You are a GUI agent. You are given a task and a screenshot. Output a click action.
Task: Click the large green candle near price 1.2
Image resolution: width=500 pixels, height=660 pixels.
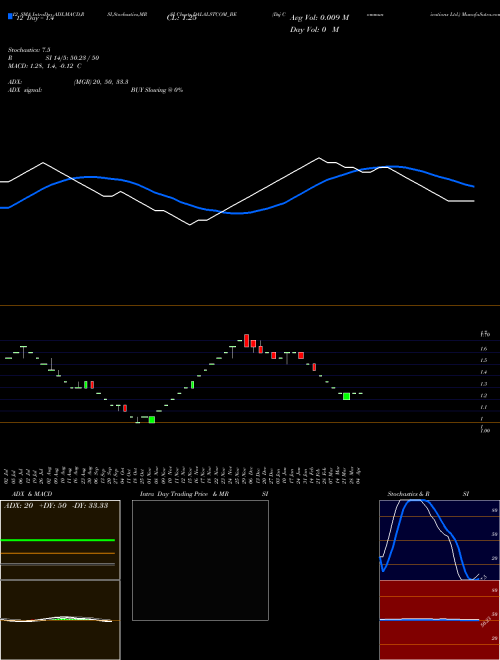346,397
